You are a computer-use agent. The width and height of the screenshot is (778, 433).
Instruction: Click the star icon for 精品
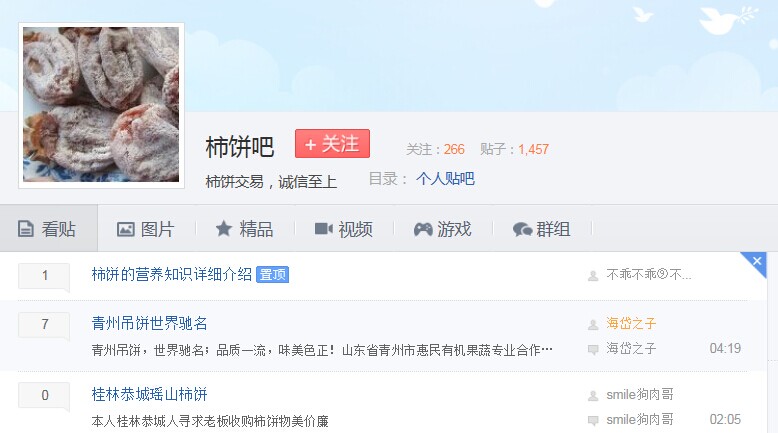pyautogui.click(x=224, y=229)
